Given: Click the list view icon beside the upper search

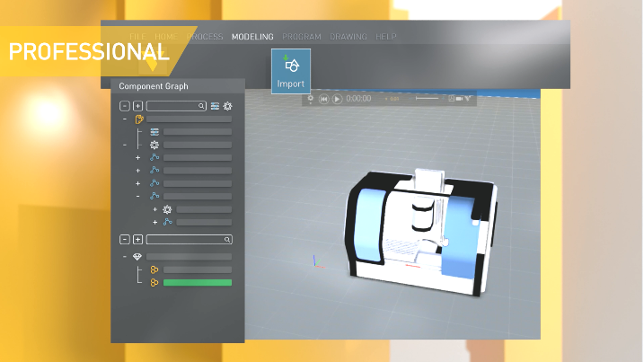Looking at the screenshot, I should coord(216,106).
